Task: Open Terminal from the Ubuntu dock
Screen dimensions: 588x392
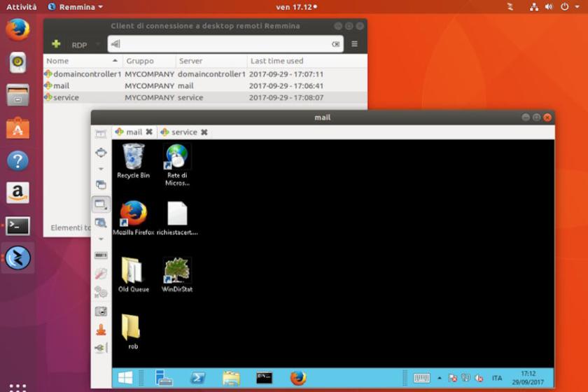Action: point(17,226)
